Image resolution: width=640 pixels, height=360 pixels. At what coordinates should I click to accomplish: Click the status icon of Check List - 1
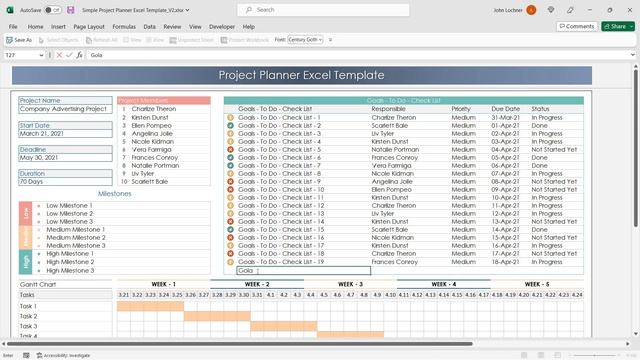230,118
